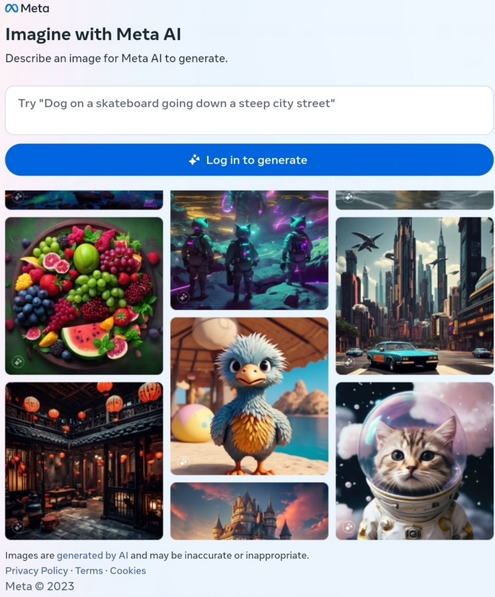Click sparkle icon on futuristic city image
Screen dimensions: 495x597
(349, 361)
